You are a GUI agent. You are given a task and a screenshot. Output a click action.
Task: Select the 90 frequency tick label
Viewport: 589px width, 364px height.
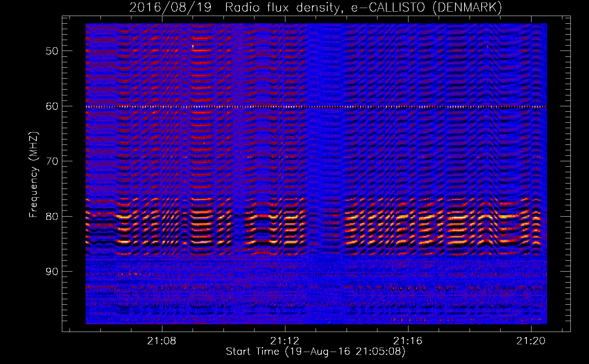coord(52,272)
